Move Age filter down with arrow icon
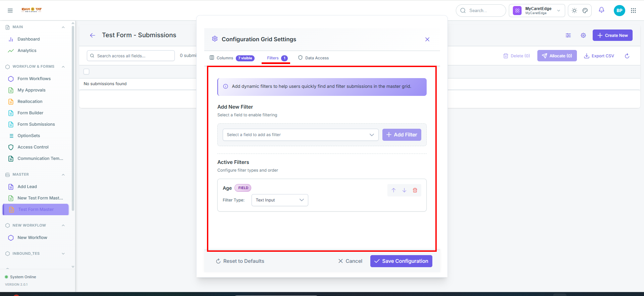The width and height of the screenshot is (644, 296). coord(404,190)
